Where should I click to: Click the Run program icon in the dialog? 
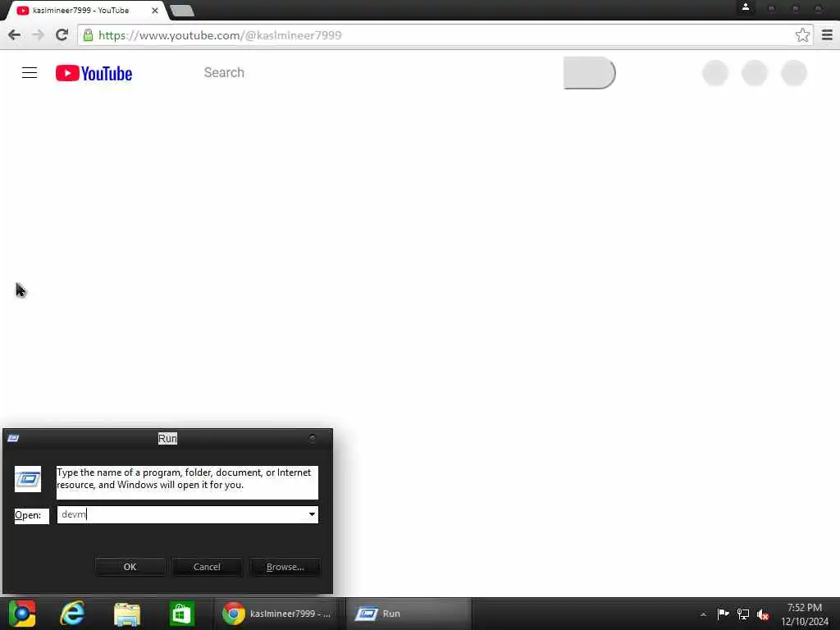tap(28, 479)
